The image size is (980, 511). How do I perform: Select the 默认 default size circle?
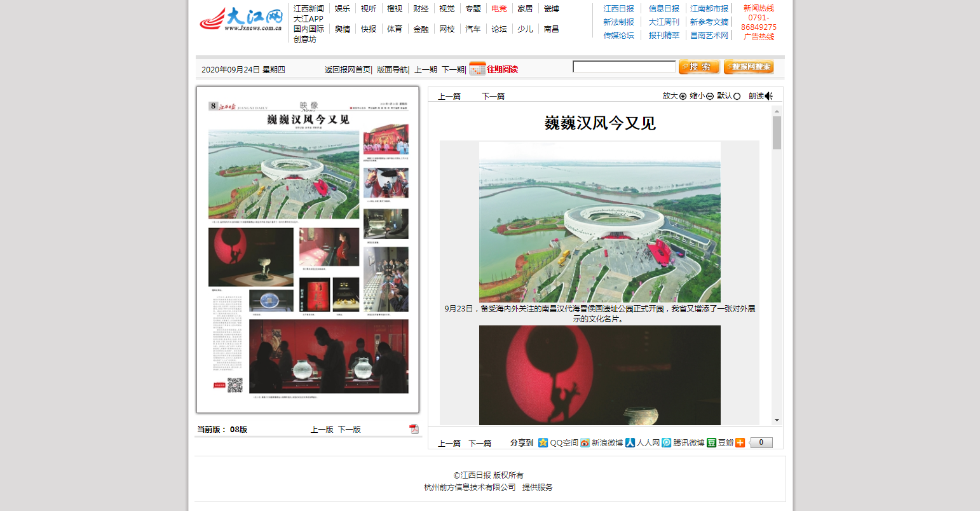click(x=737, y=96)
